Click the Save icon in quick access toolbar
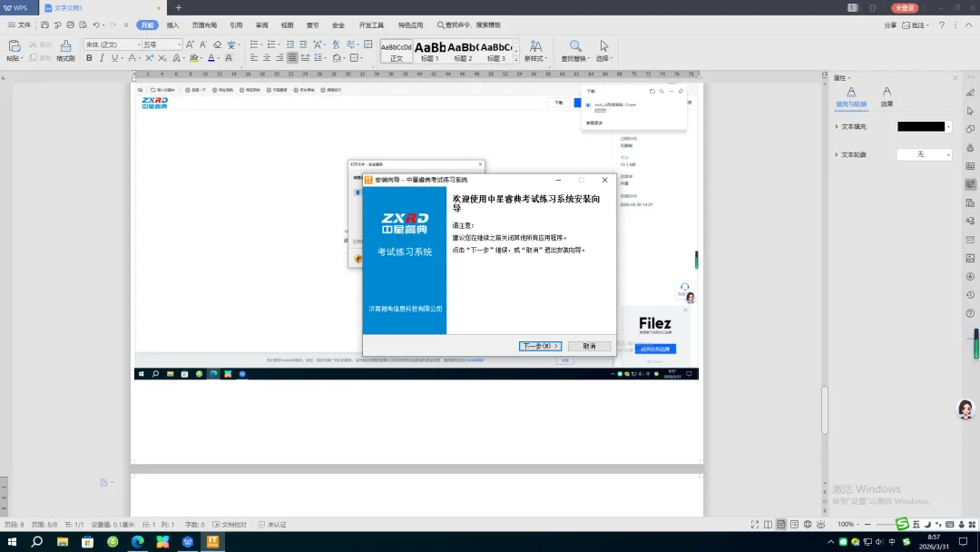 pos(44,25)
